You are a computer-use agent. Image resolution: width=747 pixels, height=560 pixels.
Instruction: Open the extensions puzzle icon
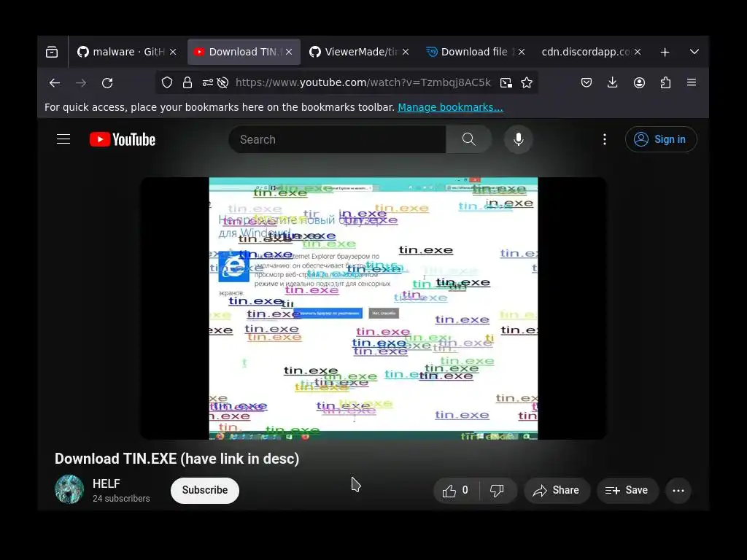665,83
